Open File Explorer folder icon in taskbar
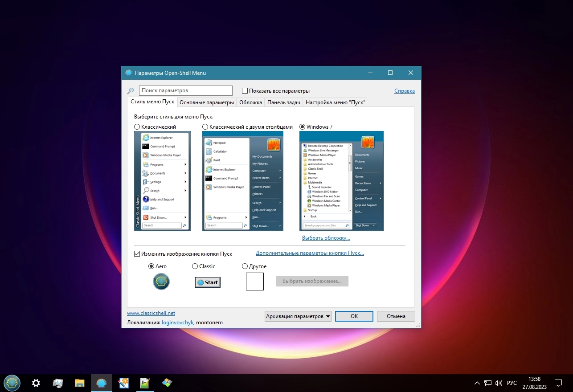Image resolution: width=573 pixels, height=392 pixels. tap(80, 383)
